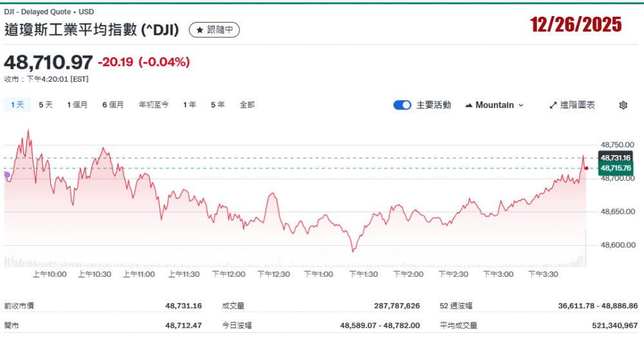Viewport: 644px width, 343px height.
Task: Open 進階圖表 advanced chart view
Action: (572, 105)
